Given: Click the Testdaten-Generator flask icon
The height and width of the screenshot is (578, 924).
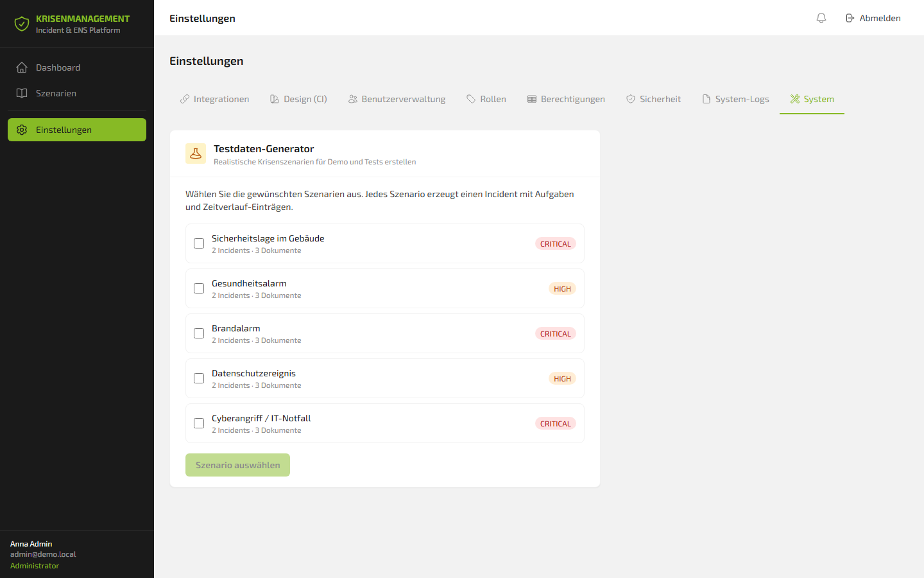Looking at the screenshot, I should [x=196, y=153].
